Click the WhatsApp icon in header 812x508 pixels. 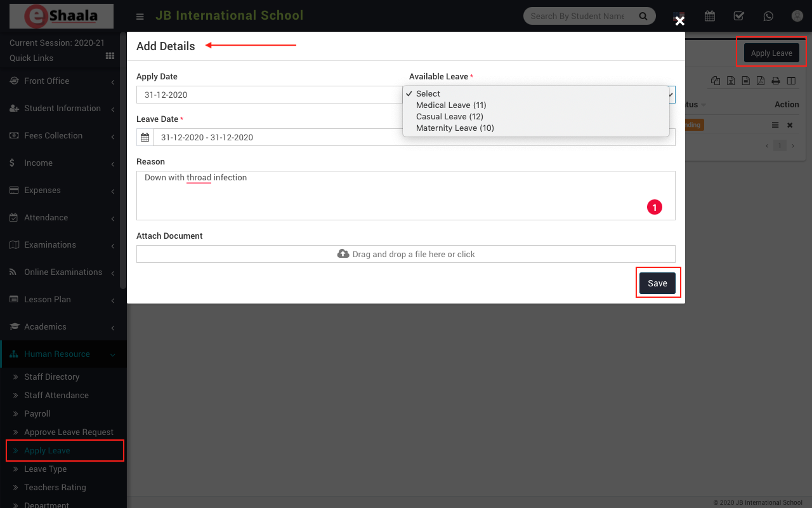(x=768, y=17)
